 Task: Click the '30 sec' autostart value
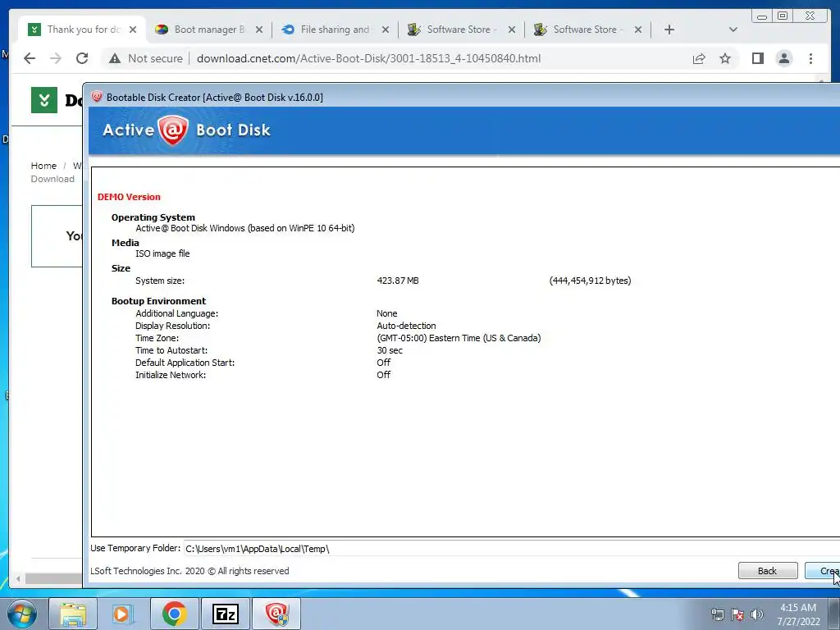point(390,350)
